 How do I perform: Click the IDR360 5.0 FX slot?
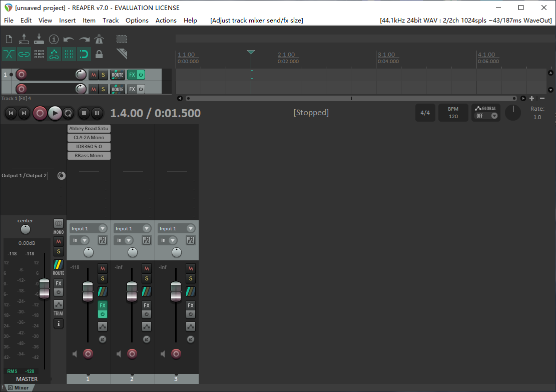tap(89, 147)
